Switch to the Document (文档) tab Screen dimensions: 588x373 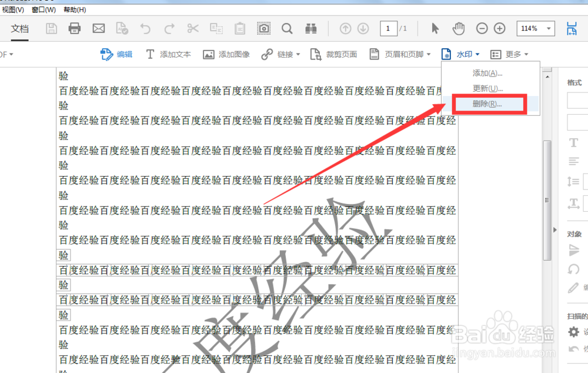(x=19, y=28)
